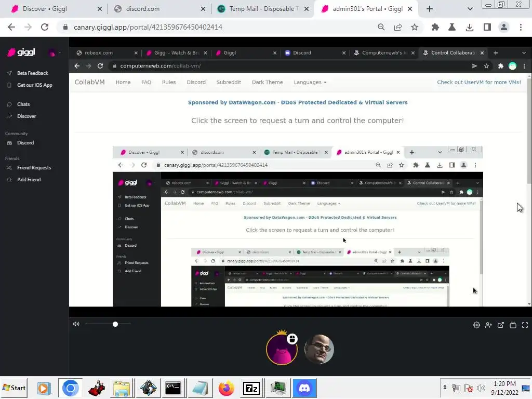The image size is (532, 399).
Task: Open Discord from taskbar
Action: 304,388
